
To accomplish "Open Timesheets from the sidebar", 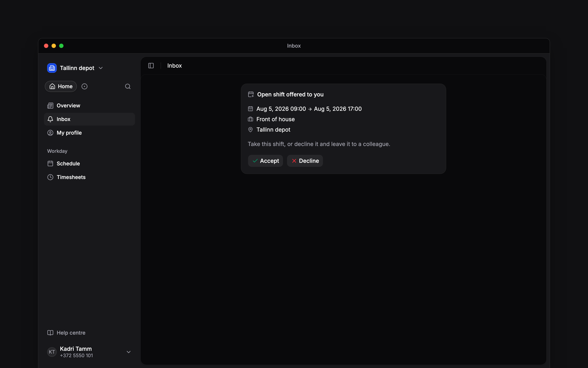I will [x=89, y=177].
